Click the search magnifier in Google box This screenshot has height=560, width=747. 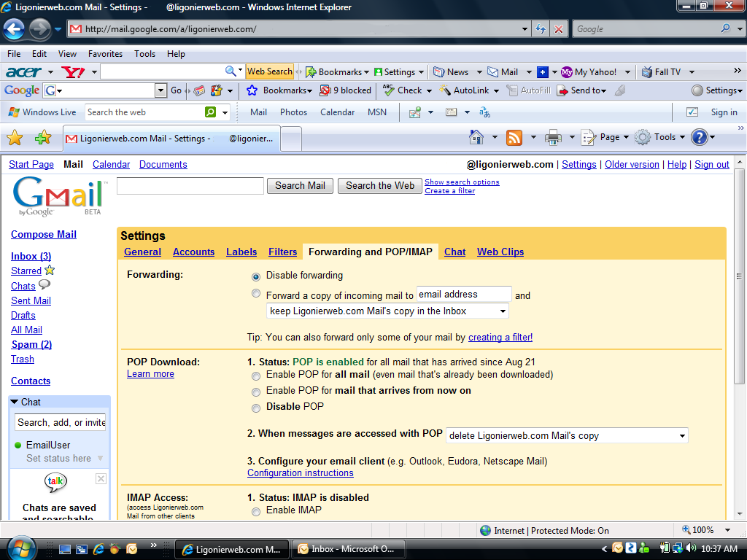pyautogui.click(x=726, y=28)
